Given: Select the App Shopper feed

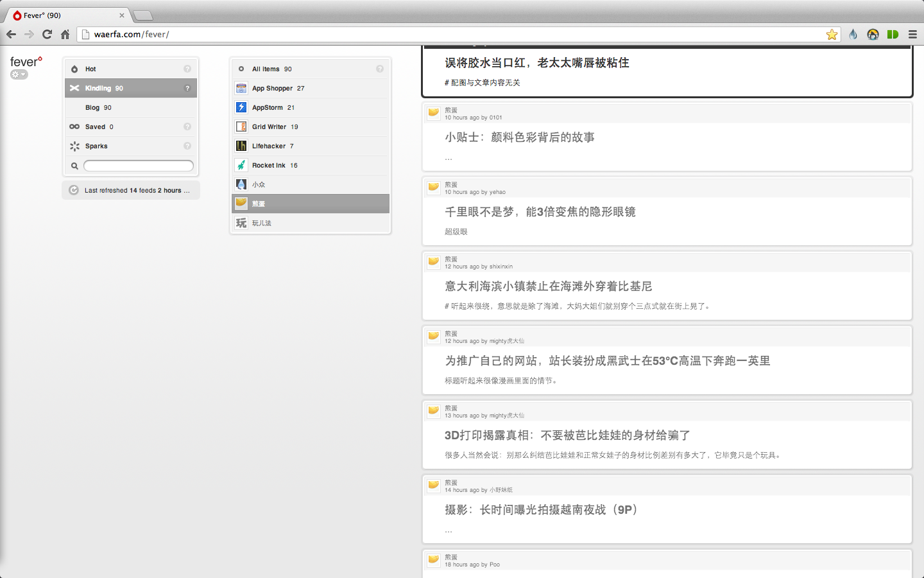Looking at the screenshot, I should (x=311, y=88).
